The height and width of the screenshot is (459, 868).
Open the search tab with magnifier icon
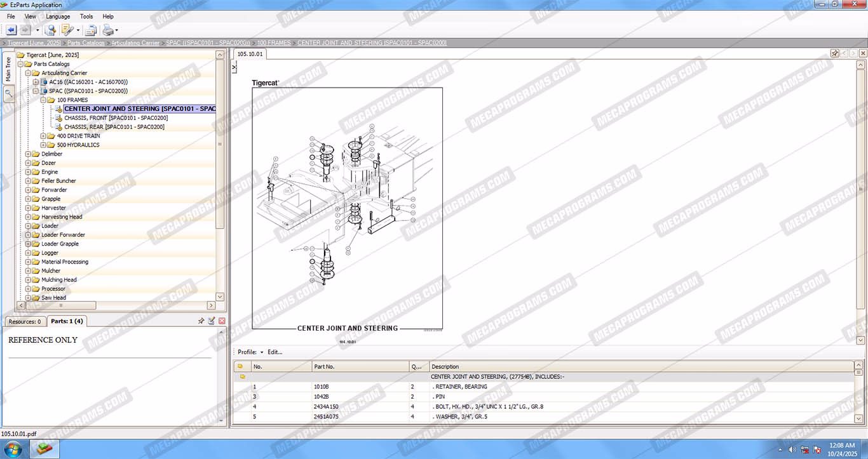(8, 93)
